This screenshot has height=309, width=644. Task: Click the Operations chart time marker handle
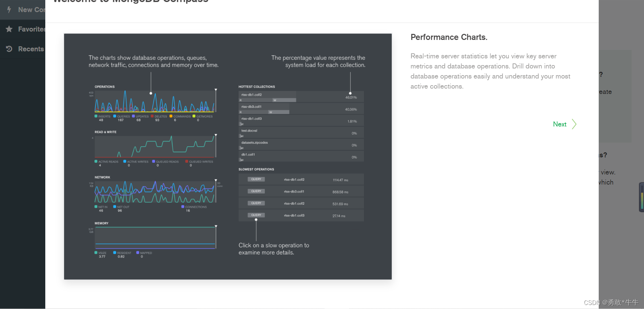(216, 90)
